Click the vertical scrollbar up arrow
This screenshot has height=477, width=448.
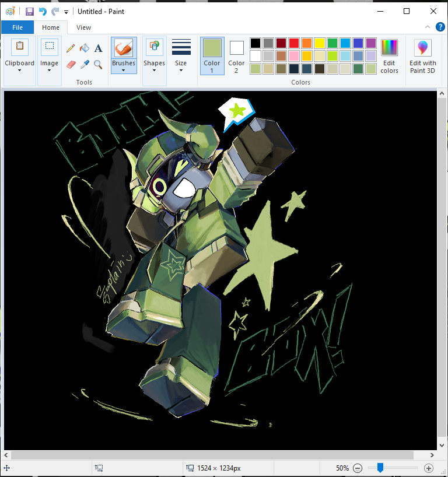442,94
